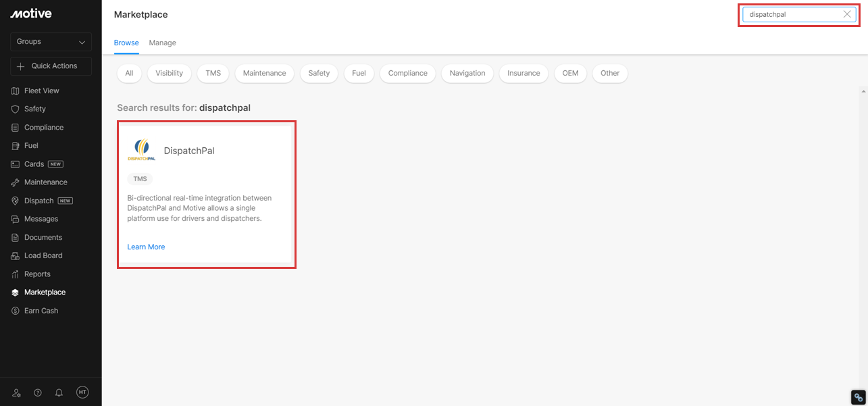Switch to the Browse tab
This screenshot has width=868, height=406.
(x=126, y=43)
